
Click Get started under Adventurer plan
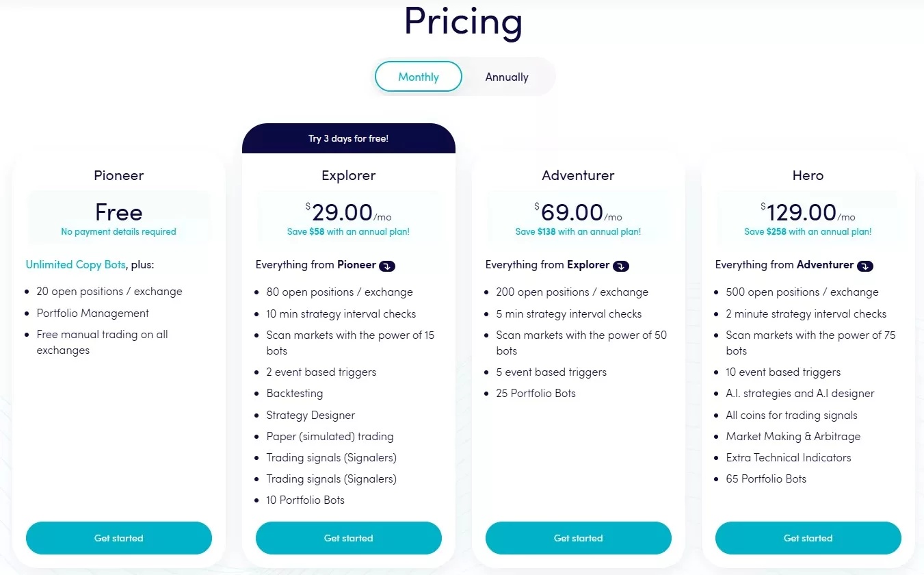coord(579,538)
